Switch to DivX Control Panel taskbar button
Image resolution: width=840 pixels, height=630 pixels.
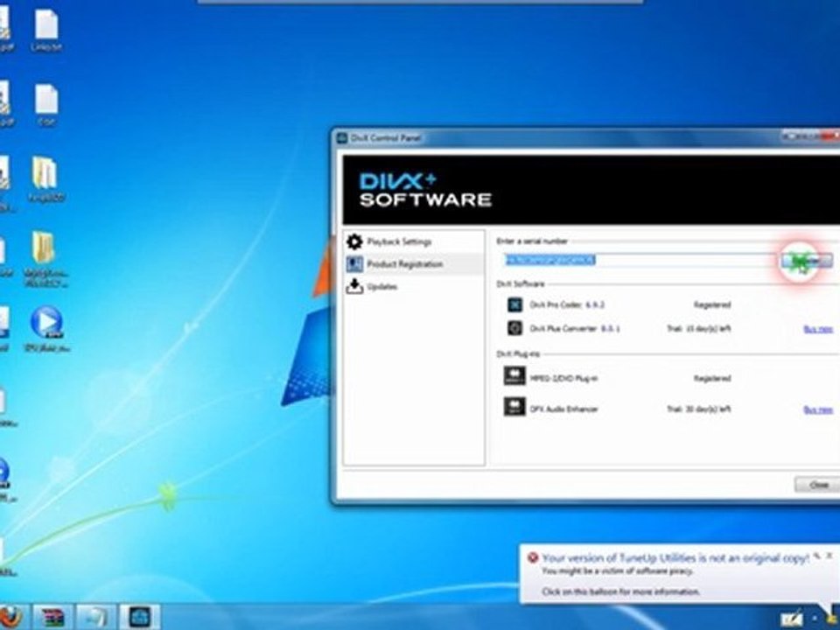(140, 617)
